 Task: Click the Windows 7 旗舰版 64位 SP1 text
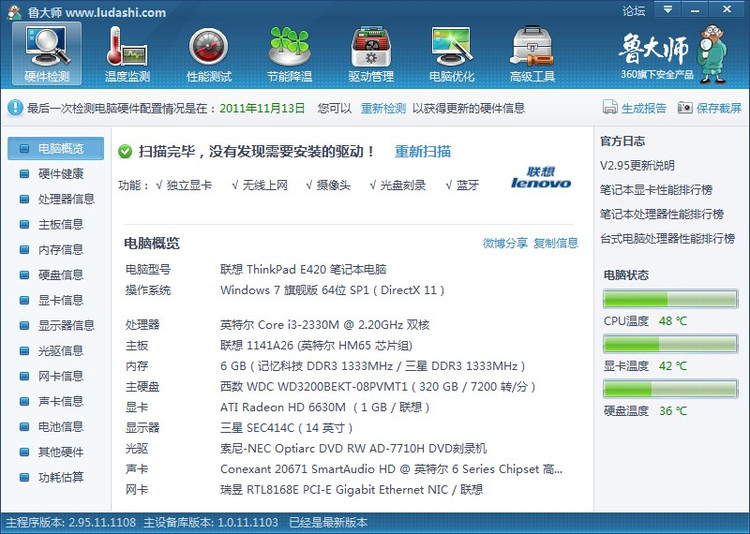[332, 290]
